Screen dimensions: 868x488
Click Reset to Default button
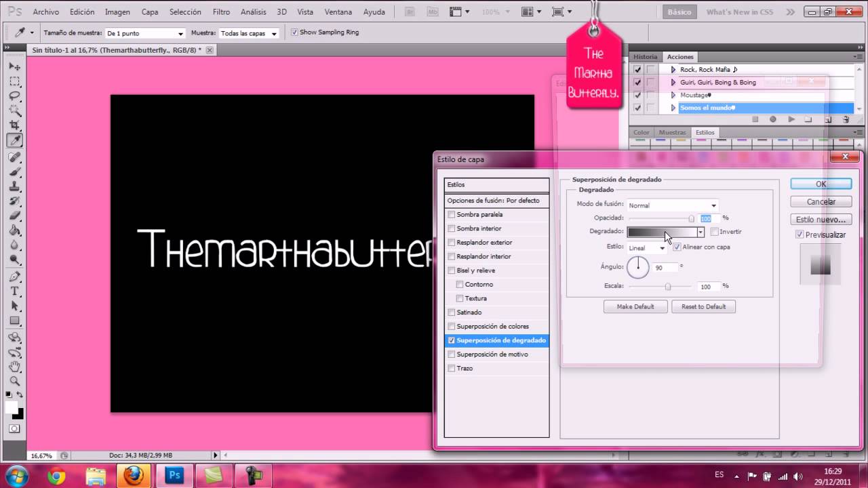point(703,306)
